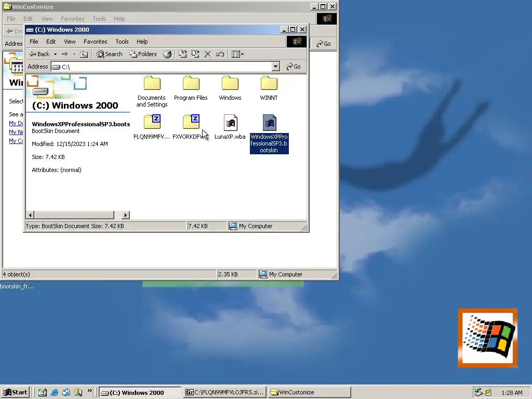Select the FLQN99MFV zip folder
The image size is (532, 399).
coord(152,127)
